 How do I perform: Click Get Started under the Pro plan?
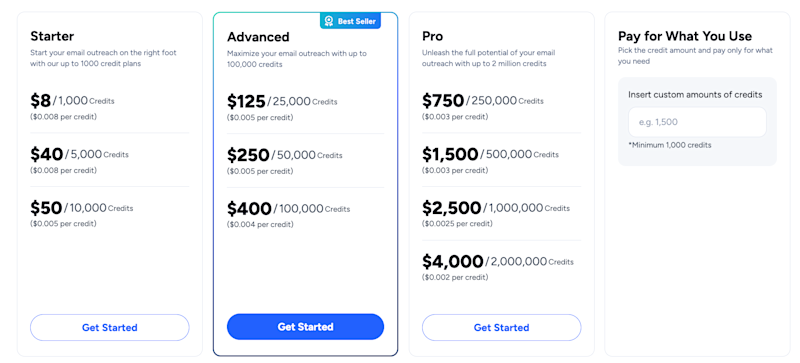click(x=502, y=327)
